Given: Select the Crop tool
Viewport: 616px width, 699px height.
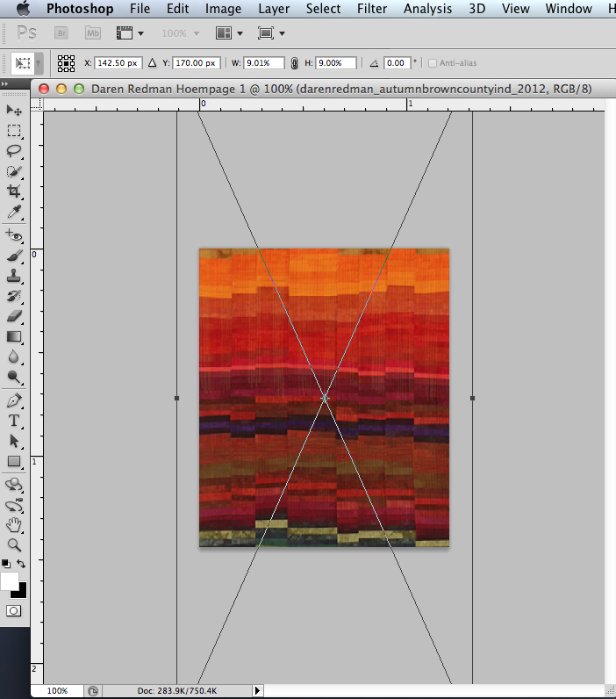Looking at the screenshot, I should pyautogui.click(x=14, y=191).
